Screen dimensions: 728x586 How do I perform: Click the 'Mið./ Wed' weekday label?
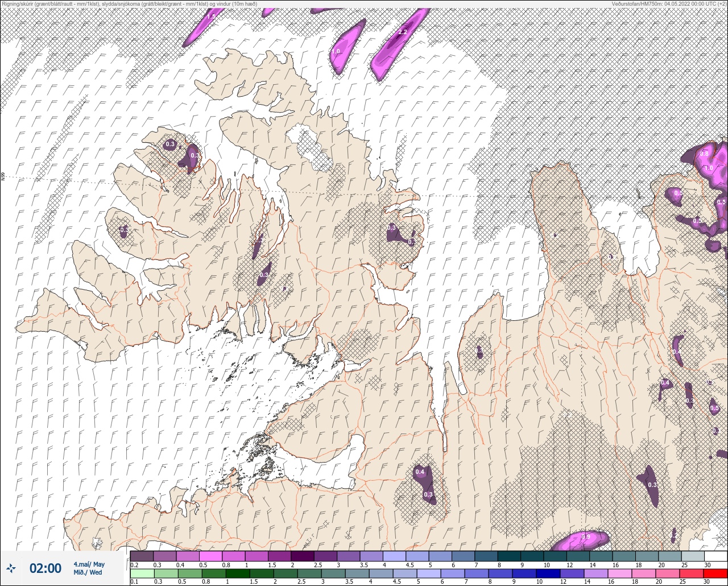88,572
